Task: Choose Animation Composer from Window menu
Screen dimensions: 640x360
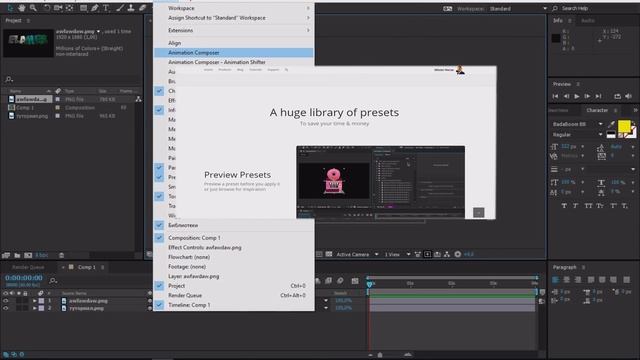Action: [x=234, y=53]
